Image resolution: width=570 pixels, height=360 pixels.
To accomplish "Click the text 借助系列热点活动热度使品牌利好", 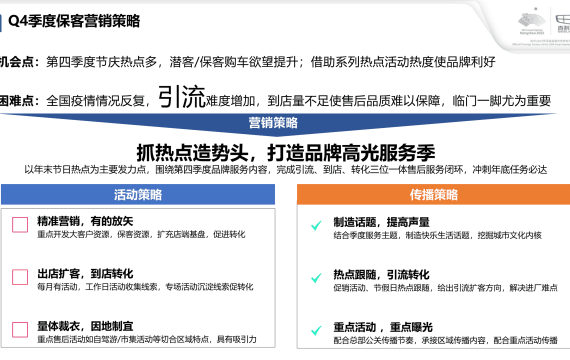I will (403, 62).
